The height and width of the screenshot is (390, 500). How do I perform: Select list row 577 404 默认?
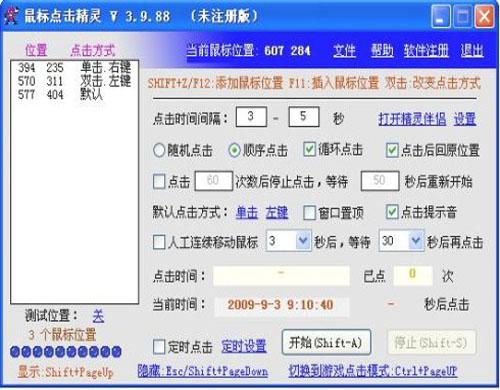coord(74,95)
